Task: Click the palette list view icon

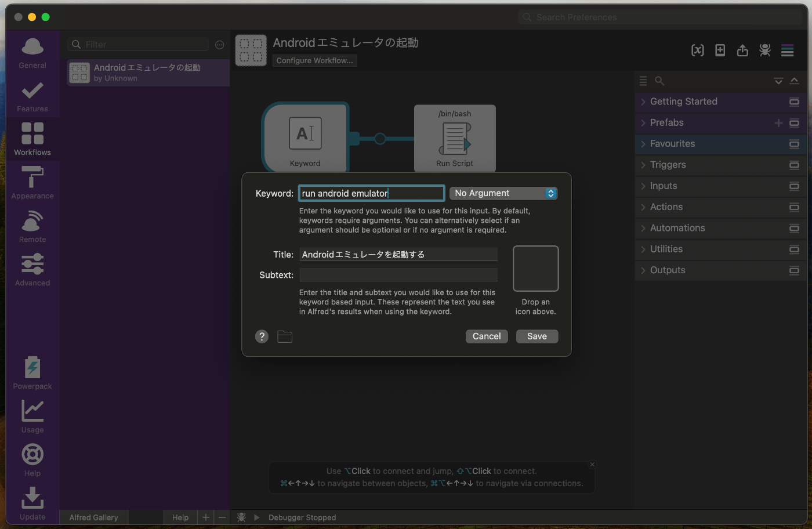Action: (643, 81)
